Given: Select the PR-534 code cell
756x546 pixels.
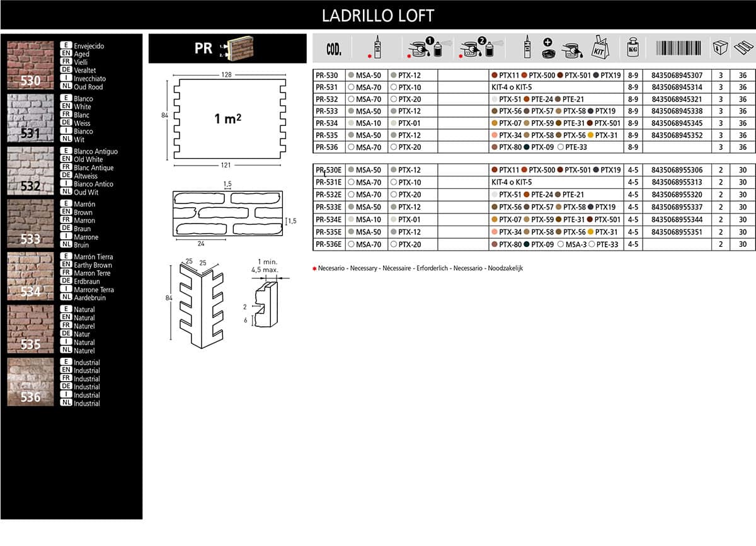Looking at the screenshot, I should coord(328,123).
